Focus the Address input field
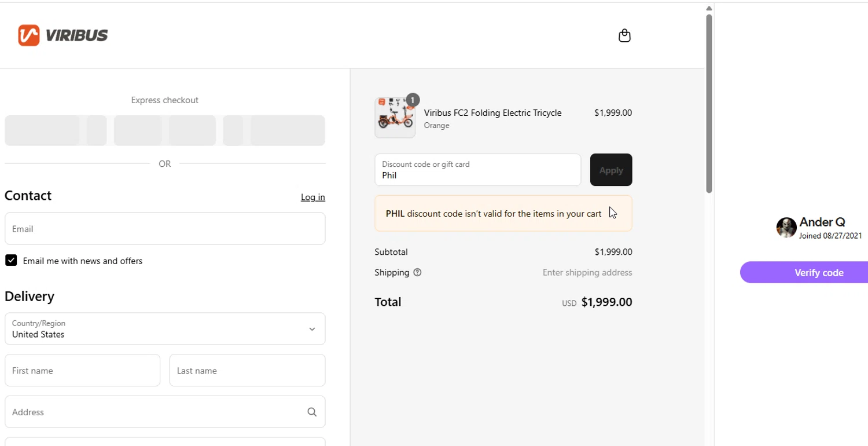The image size is (868, 446). pos(165,412)
